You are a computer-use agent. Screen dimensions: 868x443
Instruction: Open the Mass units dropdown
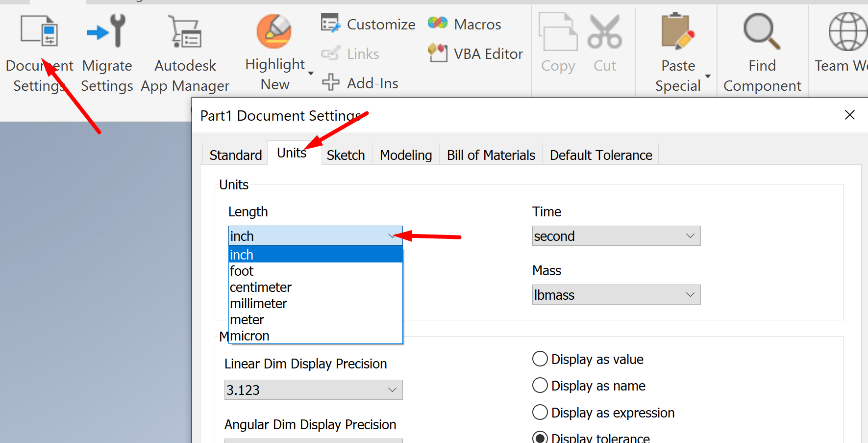pos(690,294)
